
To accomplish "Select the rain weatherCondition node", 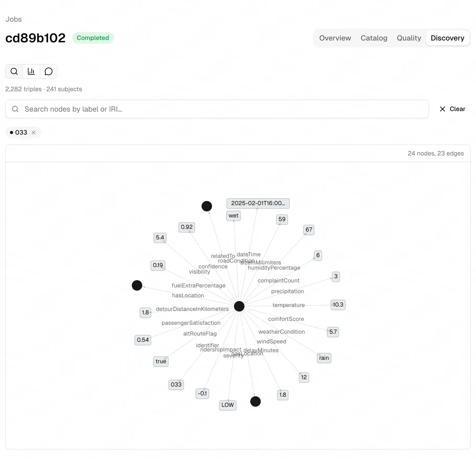I will (x=324, y=358).
